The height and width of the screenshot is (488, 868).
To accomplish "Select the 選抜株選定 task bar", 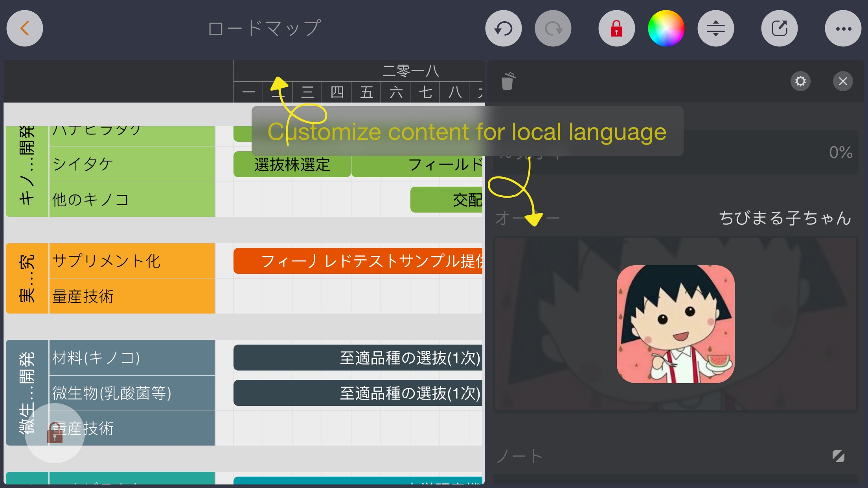I will [292, 165].
